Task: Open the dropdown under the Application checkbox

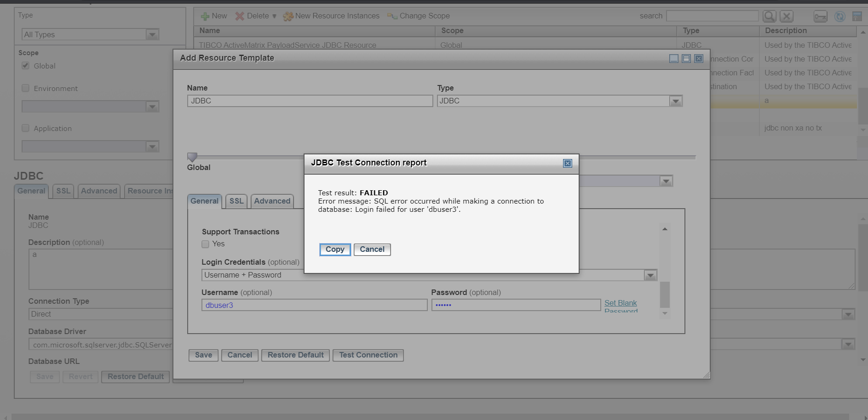Action: [x=152, y=147]
